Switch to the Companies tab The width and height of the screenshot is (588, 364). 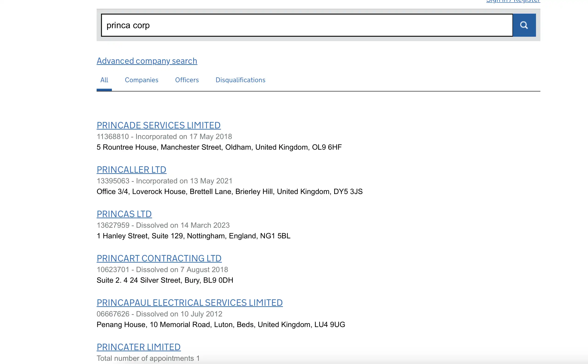tap(142, 80)
